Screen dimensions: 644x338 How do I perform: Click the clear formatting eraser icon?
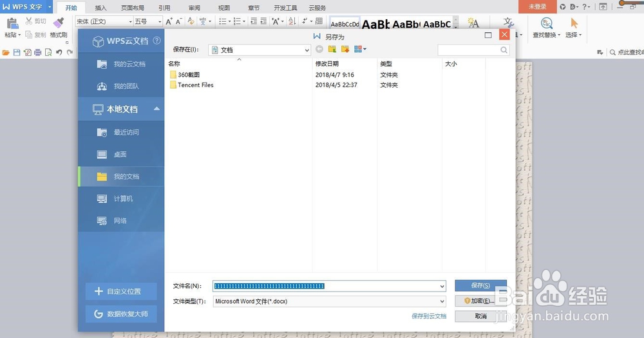(191, 21)
